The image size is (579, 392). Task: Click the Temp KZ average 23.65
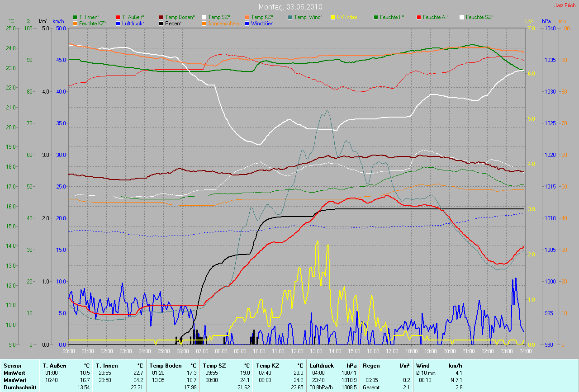tap(297, 387)
